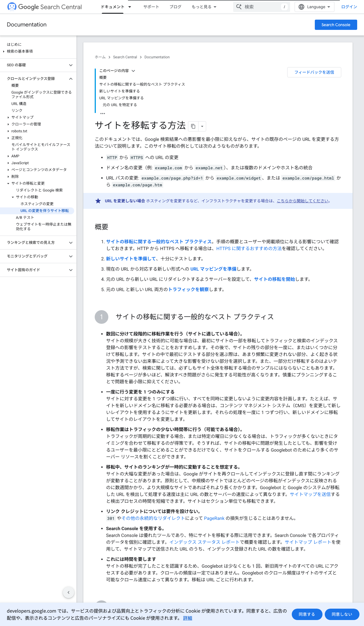Open リダイレクトと Google 検索 page
The width and height of the screenshot is (364, 626).
(39, 190)
